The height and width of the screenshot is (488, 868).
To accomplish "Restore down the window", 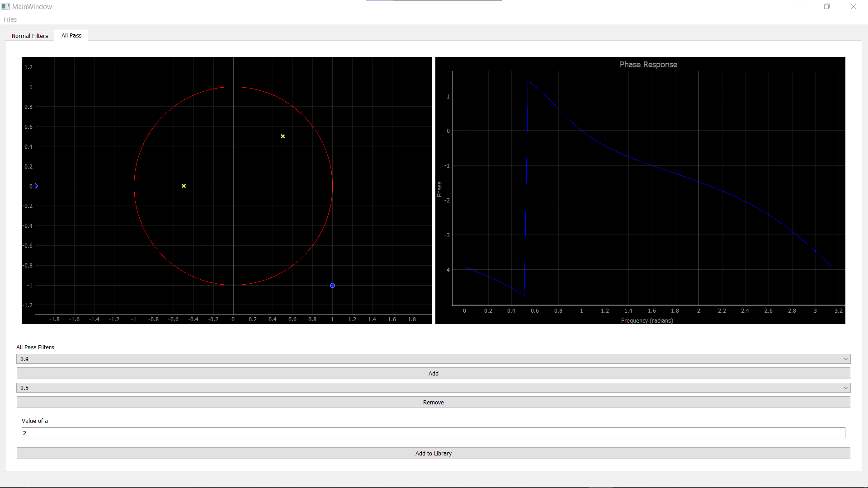I will pos(826,6).
